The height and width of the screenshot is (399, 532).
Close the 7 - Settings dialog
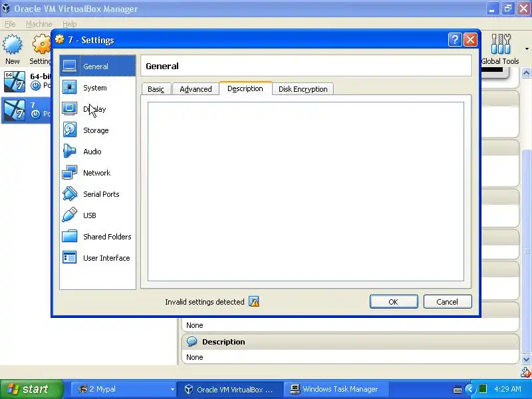click(470, 40)
